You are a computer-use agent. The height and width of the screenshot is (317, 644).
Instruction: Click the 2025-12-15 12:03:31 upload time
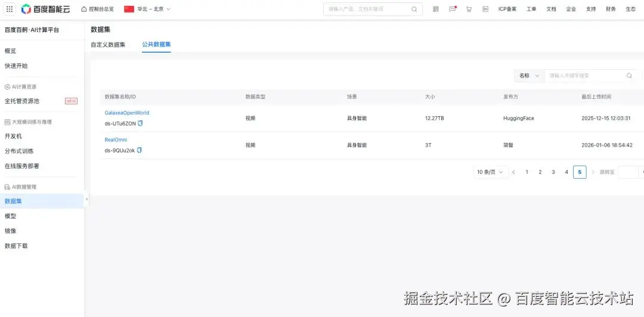tap(606, 118)
